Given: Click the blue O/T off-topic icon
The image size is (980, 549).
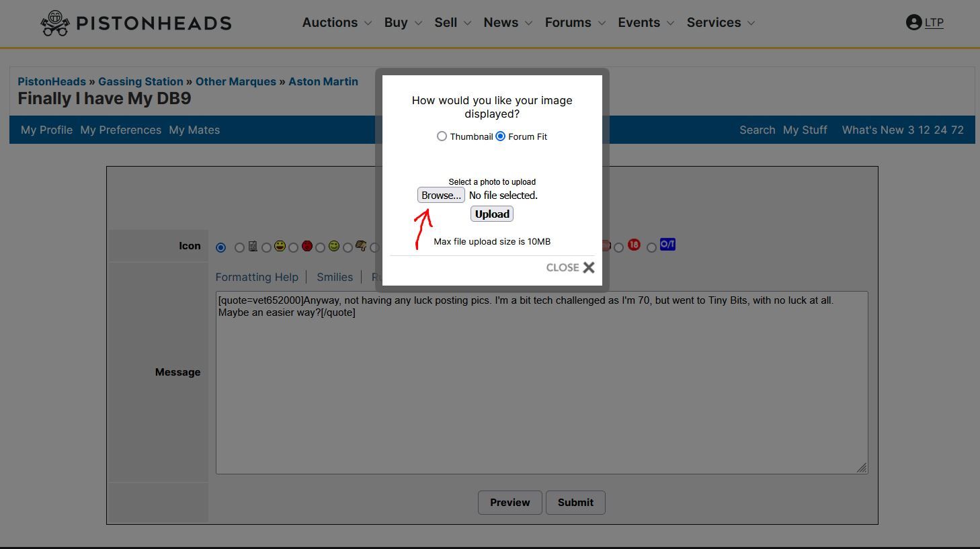Looking at the screenshot, I should click(667, 245).
